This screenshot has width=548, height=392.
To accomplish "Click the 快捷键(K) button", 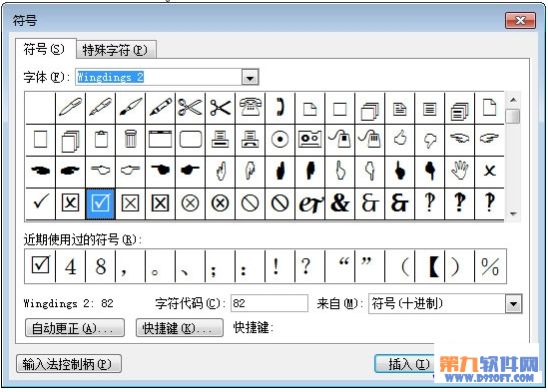I will point(180,328).
